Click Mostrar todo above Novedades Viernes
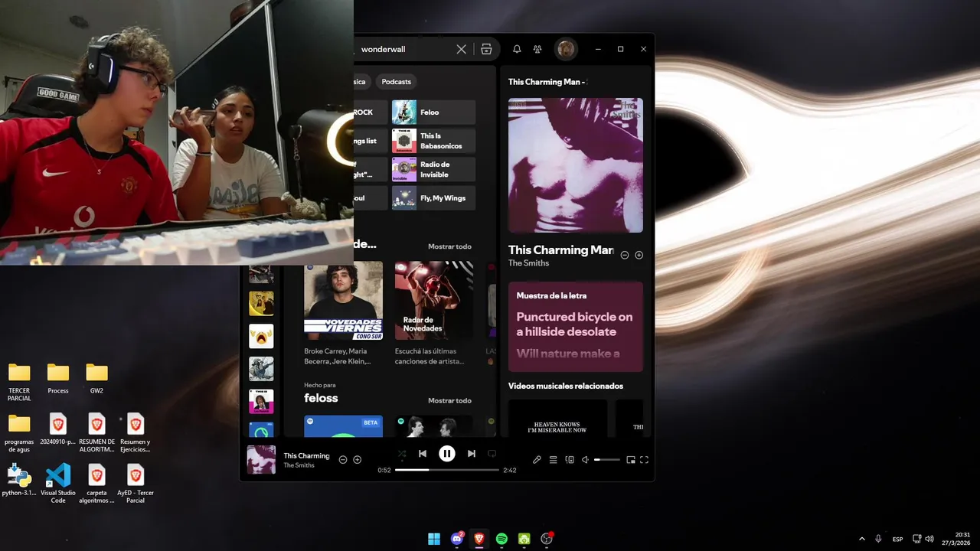The width and height of the screenshot is (980, 551). point(449,246)
